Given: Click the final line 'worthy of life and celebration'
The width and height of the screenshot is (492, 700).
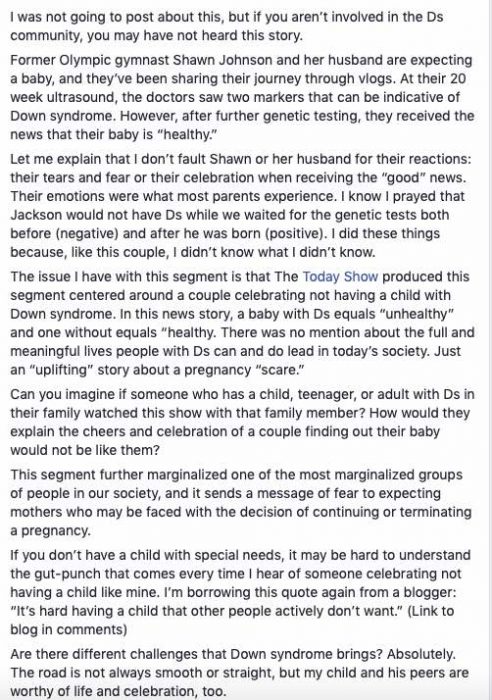Looking at the screenshot, I should 118,692.
